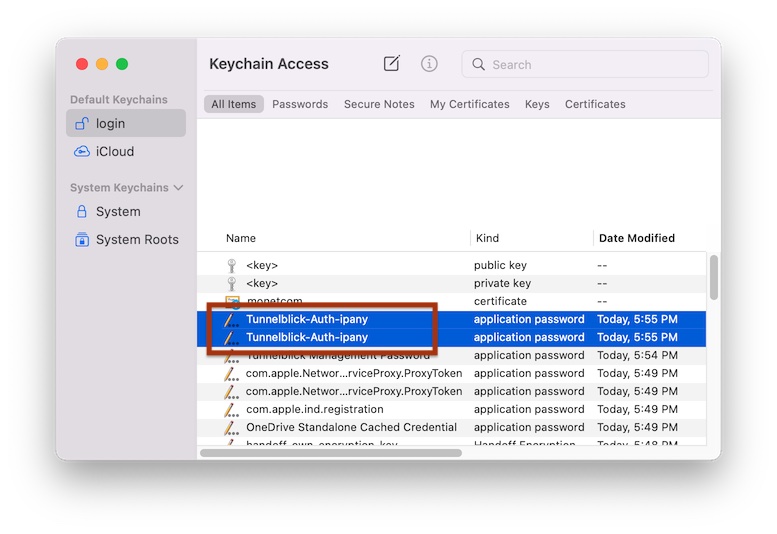The height and width of the screenshot is (534, 777).
Task: Click application password kind of OneDrive row
Action: pos(529,427)
